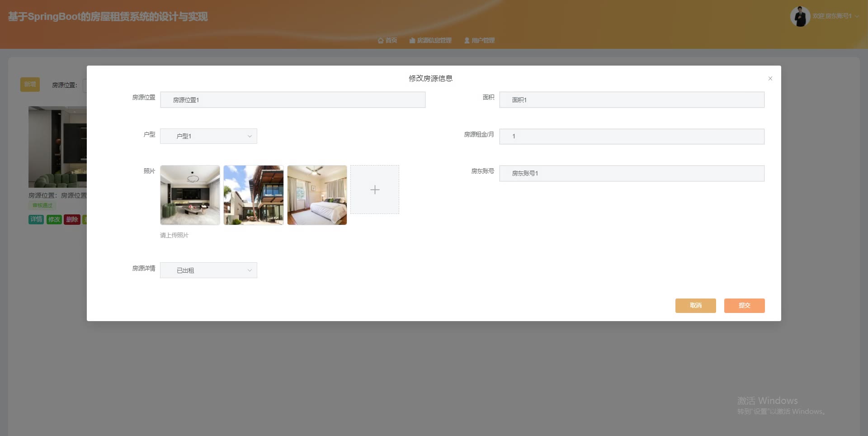Image resolution: width=868 pixels, height=436 pixels.
Task: Expand the 欢迎 房东账号1 user dropdown
Action: tap(835, 16)
